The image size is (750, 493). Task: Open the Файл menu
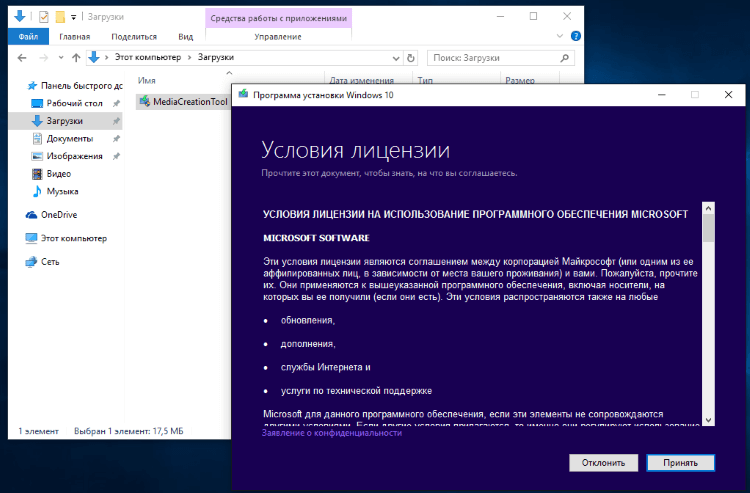point(28,36)
